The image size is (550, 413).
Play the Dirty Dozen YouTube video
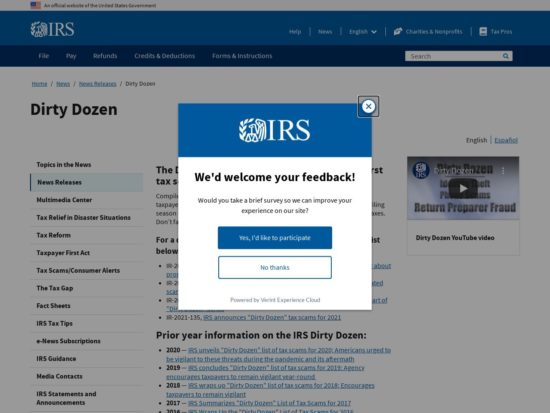tap(463, 188)
